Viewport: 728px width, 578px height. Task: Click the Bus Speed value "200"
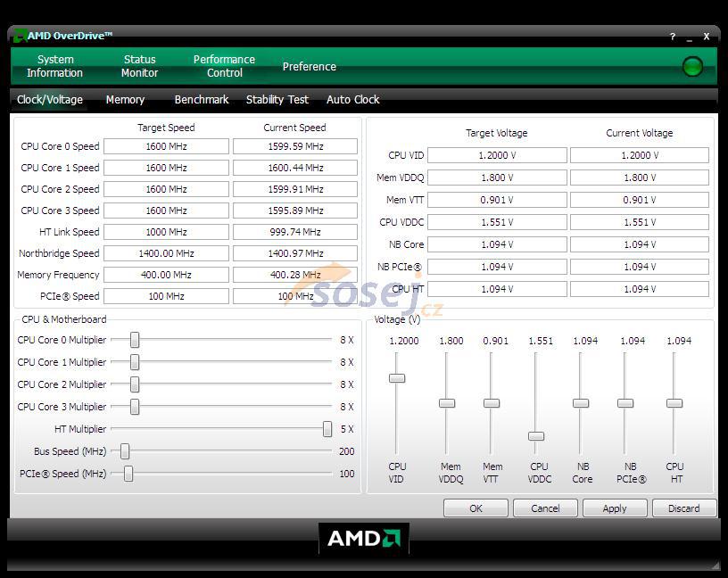pos(346,451)
